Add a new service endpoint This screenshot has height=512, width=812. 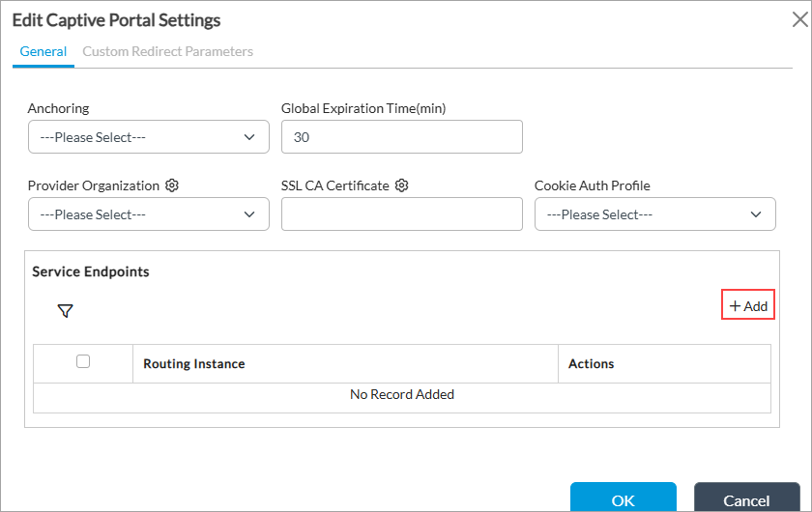[x=748, y=306]
